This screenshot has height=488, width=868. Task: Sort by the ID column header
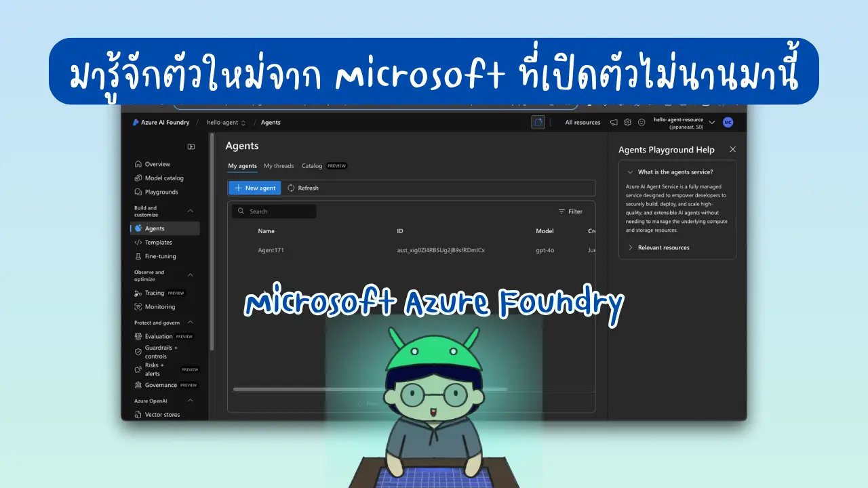pos(400,231)
